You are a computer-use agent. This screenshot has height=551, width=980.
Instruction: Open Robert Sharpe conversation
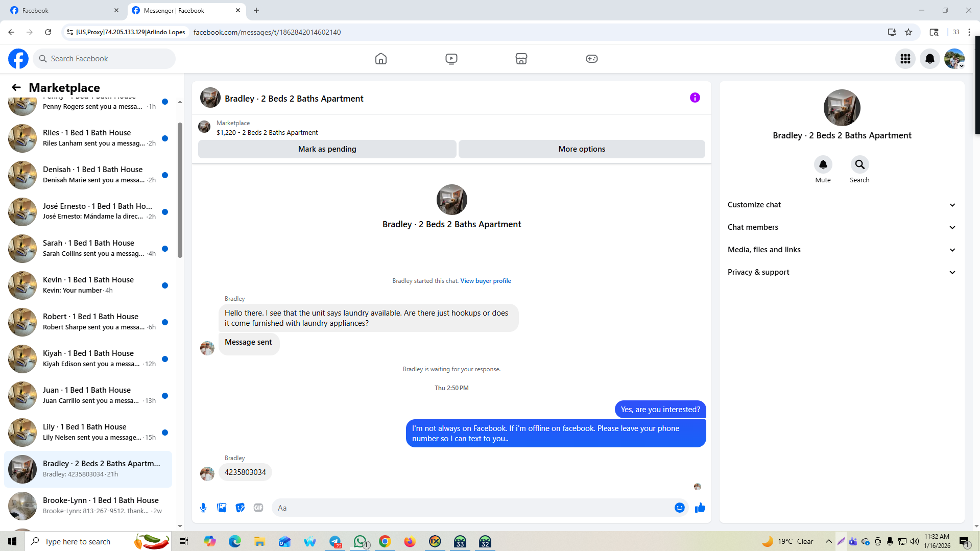88,322
